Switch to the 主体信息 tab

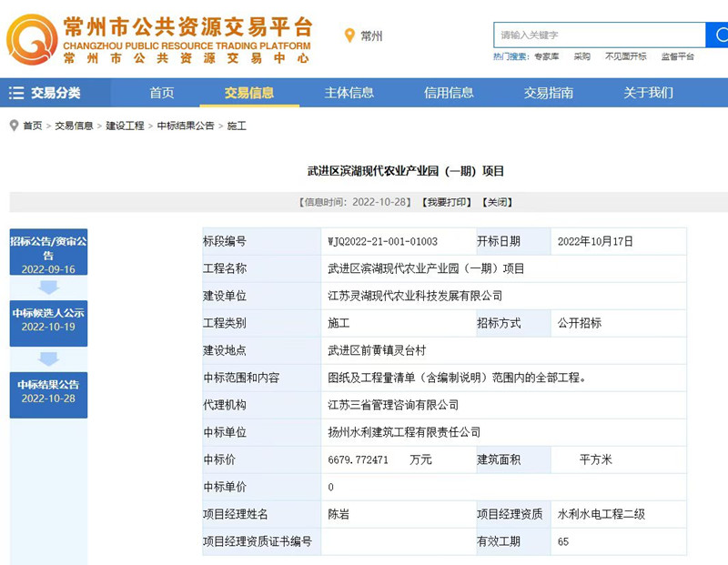[349, 93]
